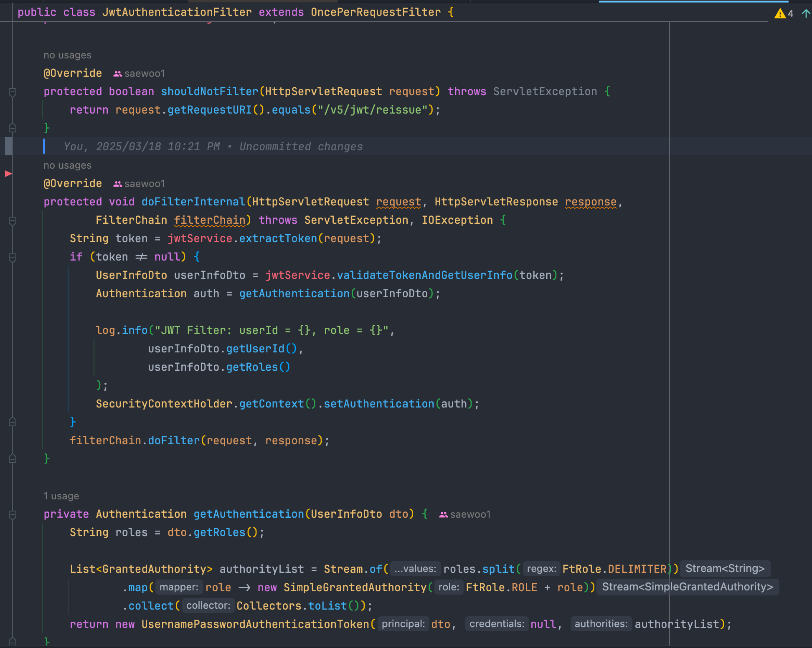Image resolution: width=812 pixels, height=648 pixels.
Task: Click the IOException in throws clause
Action: pos(457,220)
